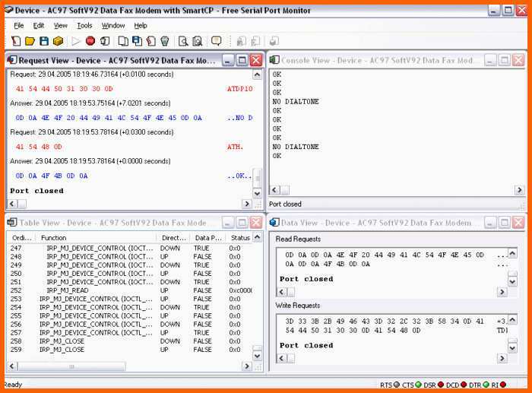Click the Request View title bar icon

(12, 60)
